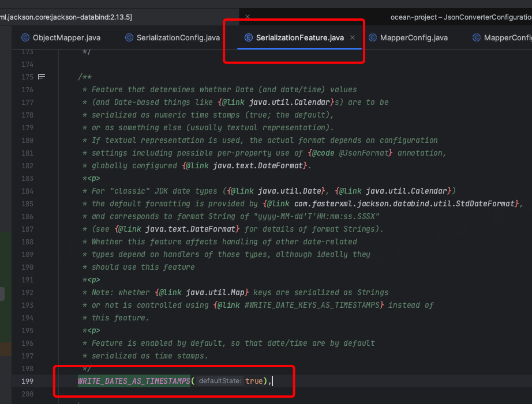The height and width of the screenshot is (404, 532).
Task: Open the #WRITE_DATE_KEYS_AS_TIMESTAMPS link
Action: coord(312,305)
